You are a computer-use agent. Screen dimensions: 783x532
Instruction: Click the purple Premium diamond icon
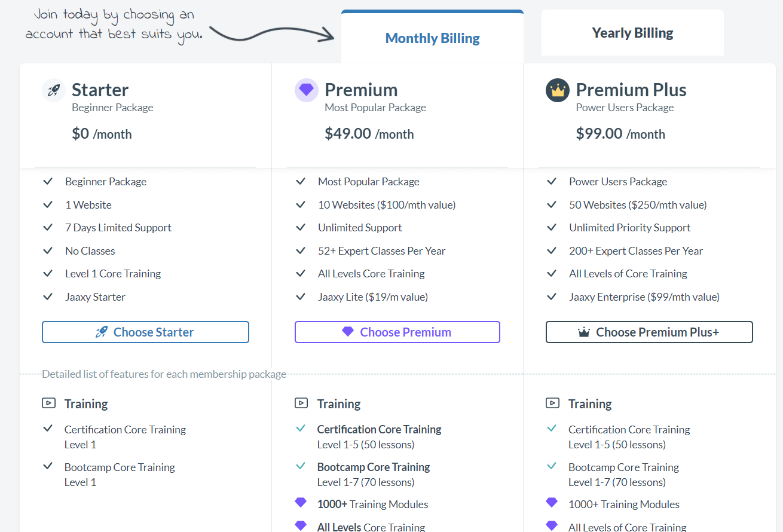pos(306,90)
